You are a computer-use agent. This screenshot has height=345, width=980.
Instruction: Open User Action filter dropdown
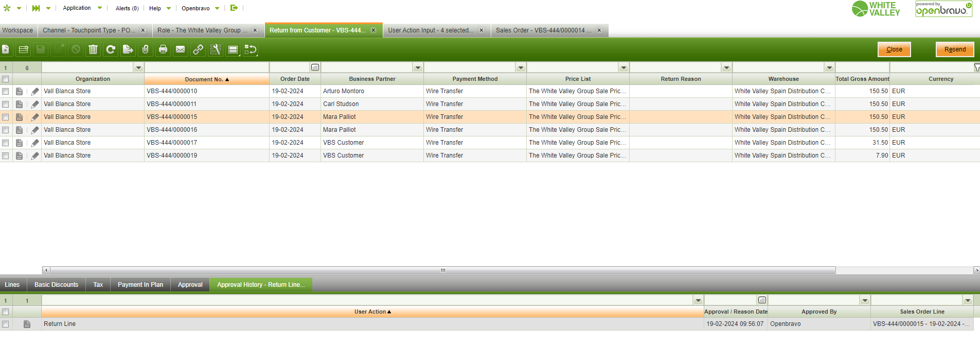[x=698, y=301]
